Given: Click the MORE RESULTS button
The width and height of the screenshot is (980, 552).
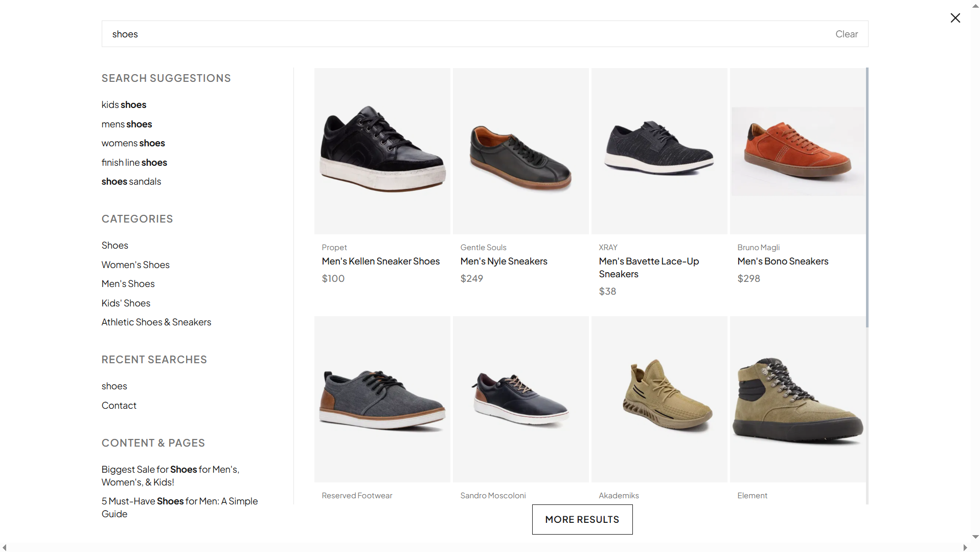Looking at the screenshot, I should 582,519.
